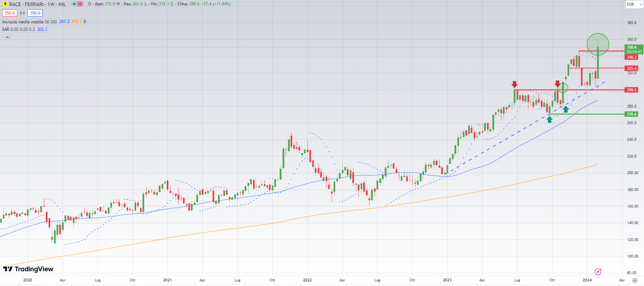The width and height of the screenshot is (644, 286).
Task: Click the 287.2 moving average value
Action: pos(64,22)
